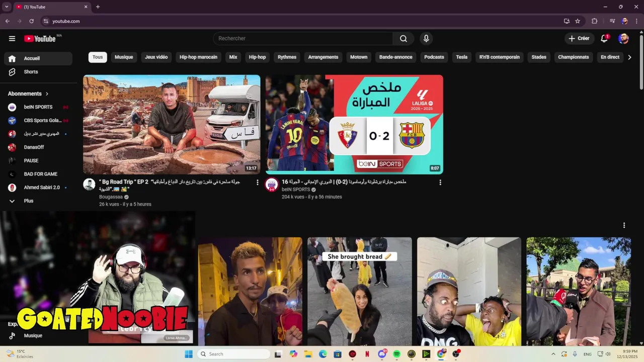Open DanasOff subscription channel
The height and width of the screenshot is (362, 644).
pos(38,147)
